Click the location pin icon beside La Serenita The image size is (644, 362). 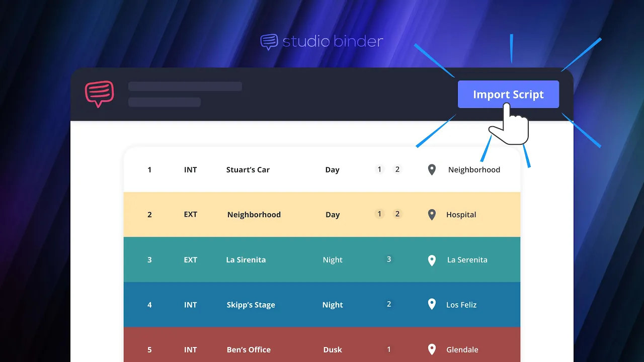[x=432, y=260]
